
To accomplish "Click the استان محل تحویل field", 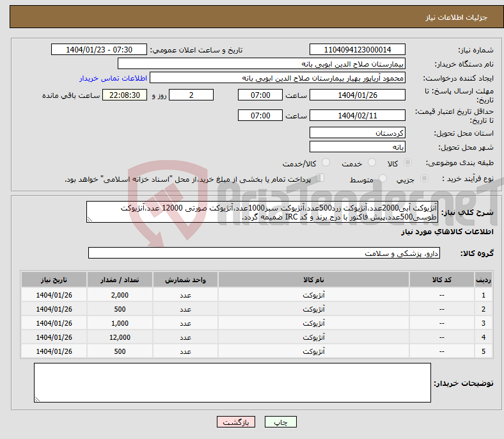I will [358, 133].
